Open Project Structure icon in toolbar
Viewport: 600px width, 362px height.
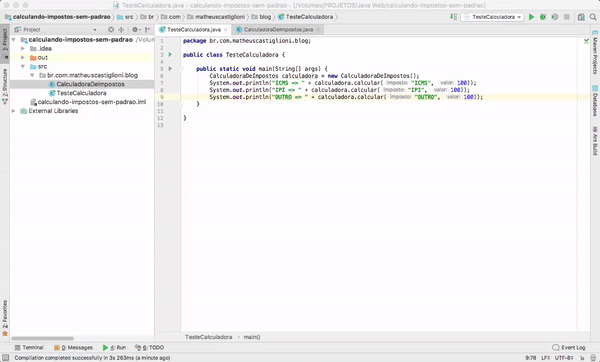[581, 17]
